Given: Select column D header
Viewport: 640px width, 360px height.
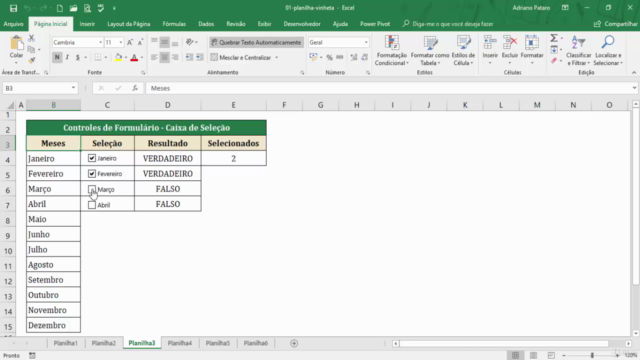Looking at the screenshot, I should coord(167,105).
